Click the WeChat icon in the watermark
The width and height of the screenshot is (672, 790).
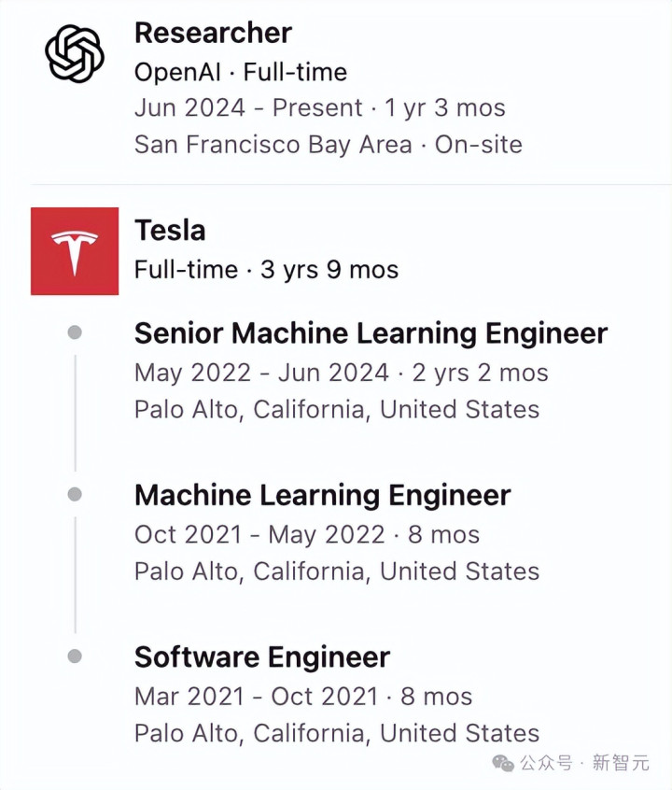503,763
